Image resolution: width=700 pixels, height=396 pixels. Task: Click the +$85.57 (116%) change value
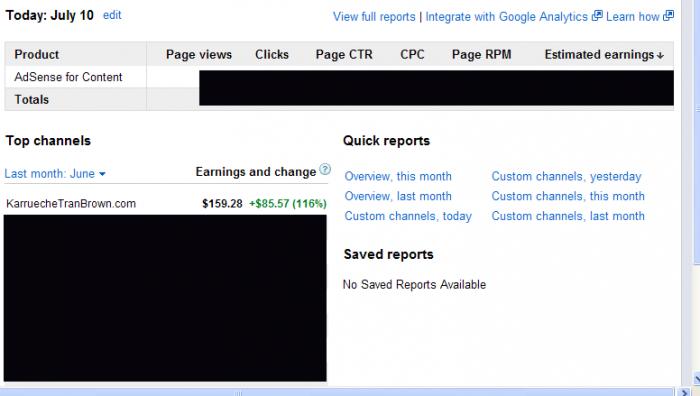[288, 204]
